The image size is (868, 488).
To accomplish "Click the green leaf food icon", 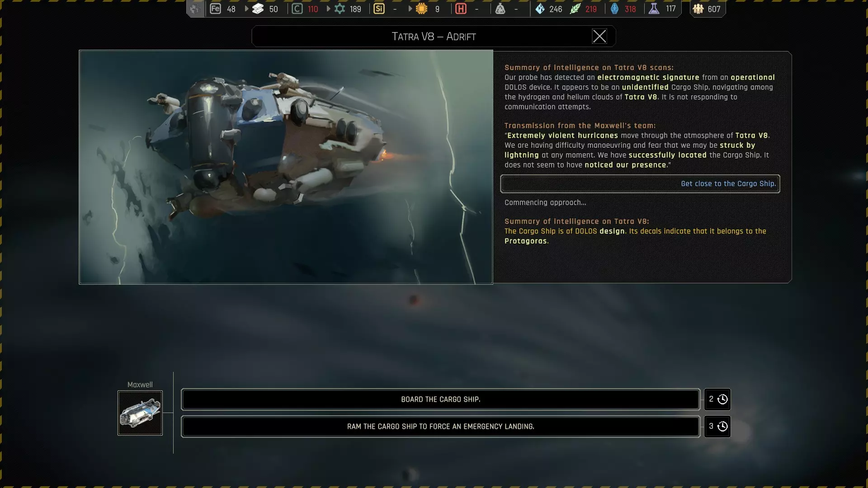I will tap(575, 9).
